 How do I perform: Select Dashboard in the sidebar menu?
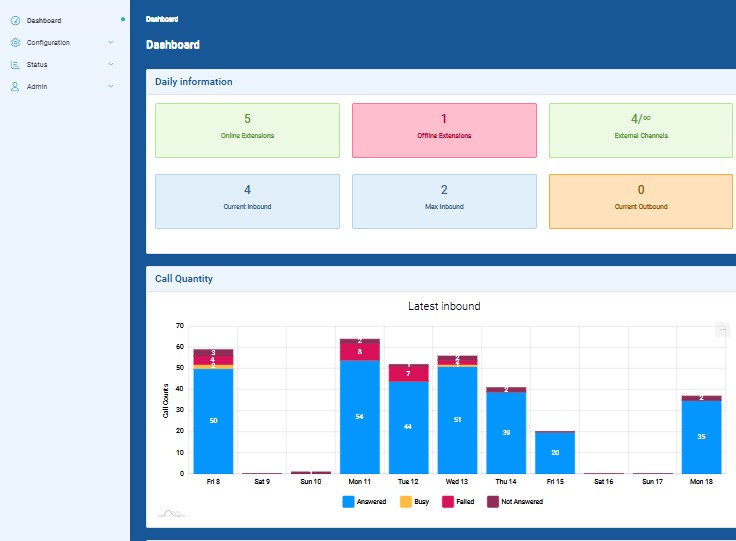[44, 20]
